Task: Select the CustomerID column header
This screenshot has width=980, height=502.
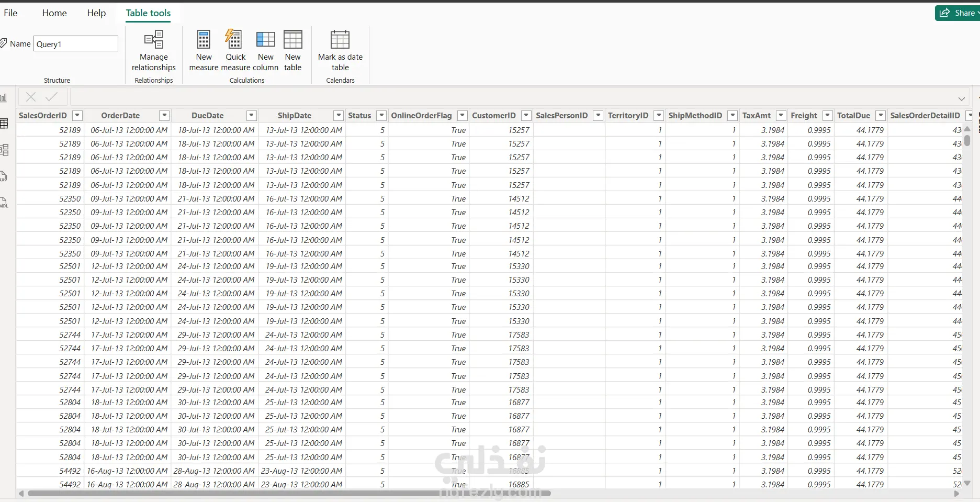Action: tap(494, 115)
